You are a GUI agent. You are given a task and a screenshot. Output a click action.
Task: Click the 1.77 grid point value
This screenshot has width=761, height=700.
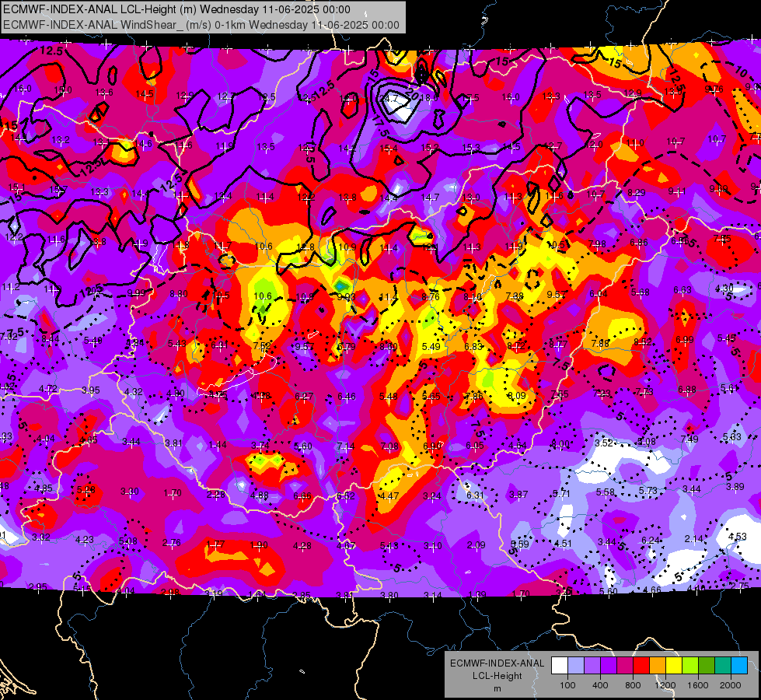tap(215, 544)
